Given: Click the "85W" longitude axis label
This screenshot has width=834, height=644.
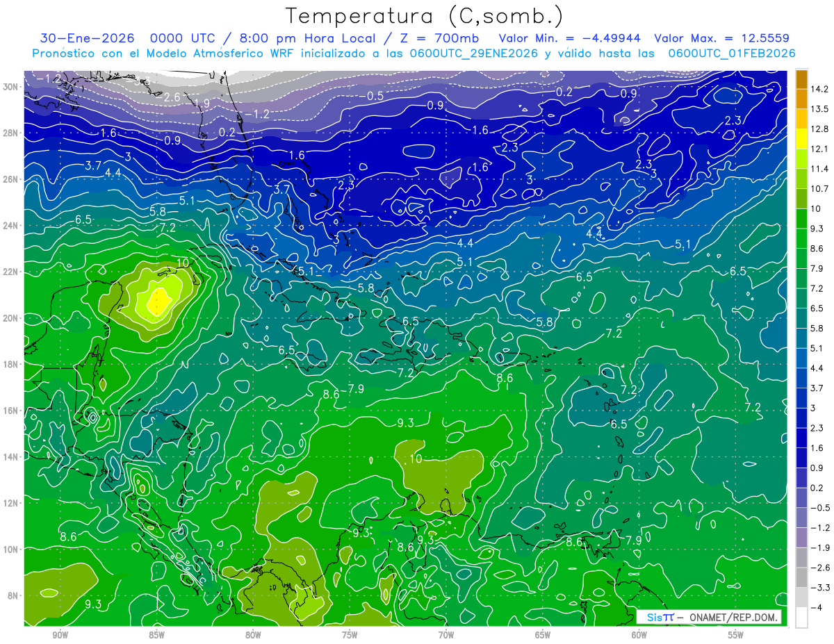Looking at the screenshot, I should (156, 635).
